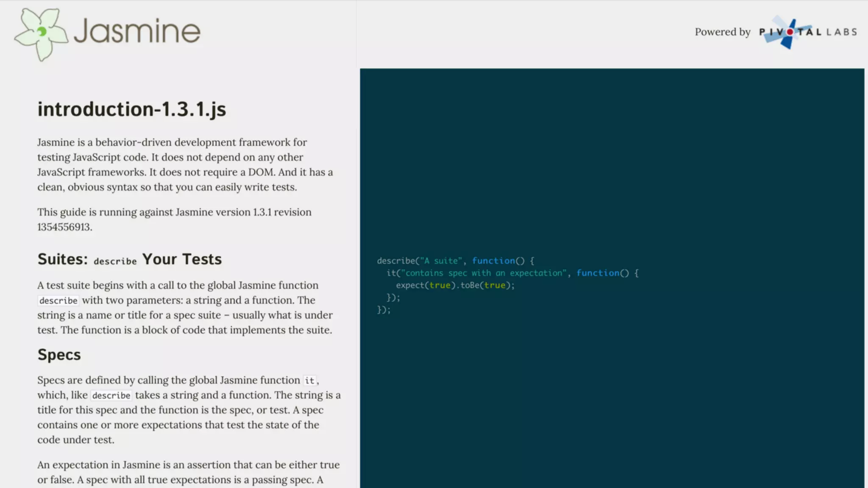This screenshot has width=868, height=488.
Task: Click the 'A suite' string in the code
Action: point(441,261)
